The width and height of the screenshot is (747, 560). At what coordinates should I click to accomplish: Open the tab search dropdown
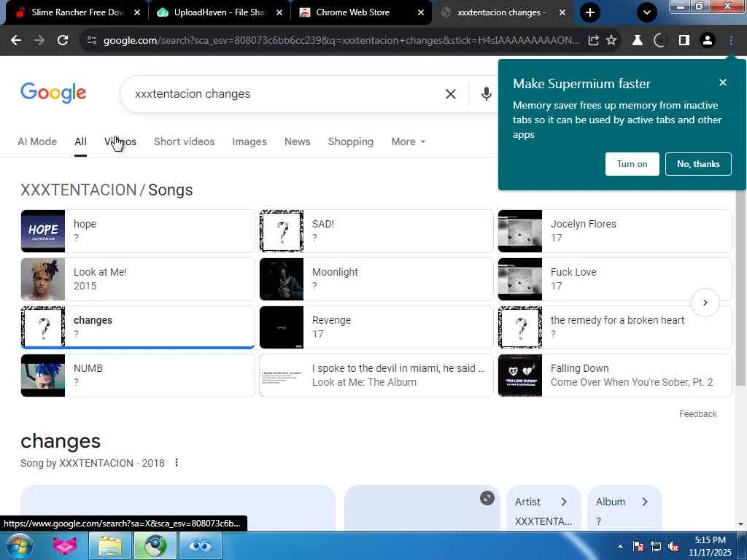click(x=647, y=12)
